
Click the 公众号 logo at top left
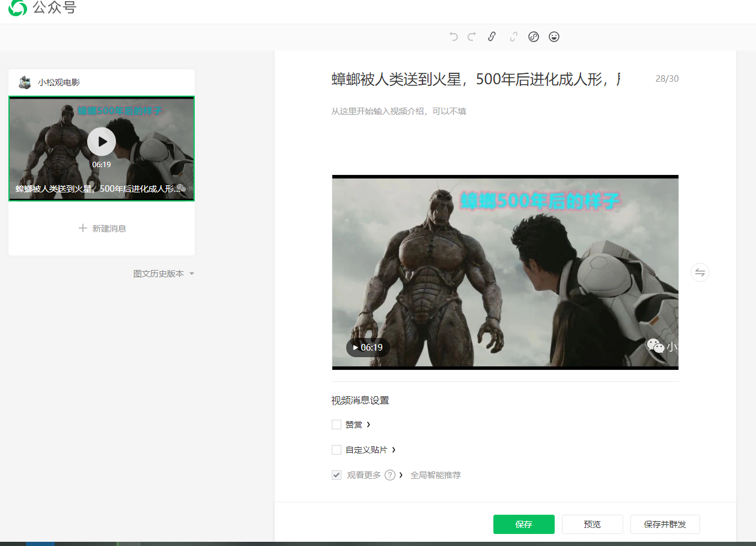[x=42, y=8]
